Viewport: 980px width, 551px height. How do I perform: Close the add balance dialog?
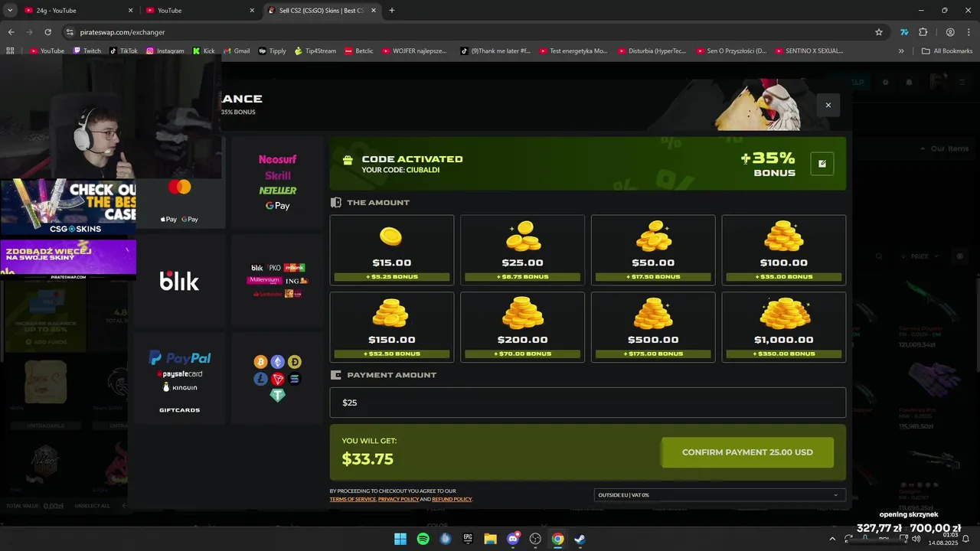tap(828, 105)
